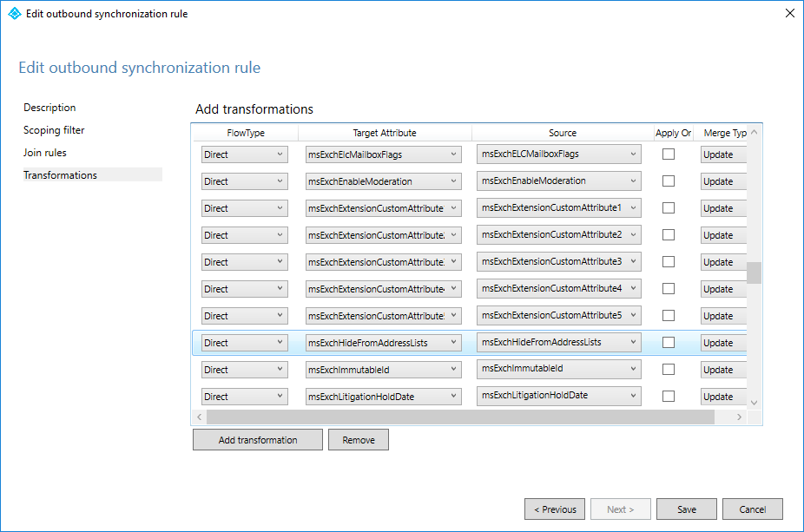
Task: Click the Merge Type column header
Action: pyautogui.click(x=722, y=133)
